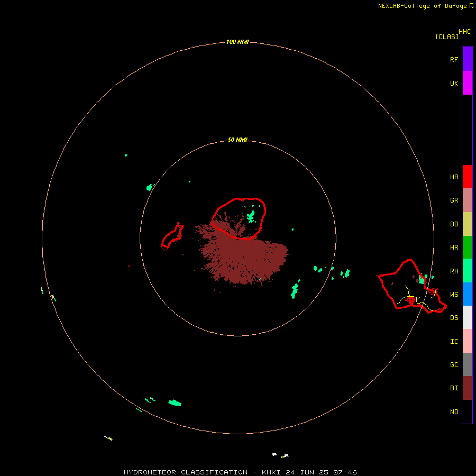Click the large red-outlined island at the far east
Screen dimensions: 476x476
[x=411, y=287]
